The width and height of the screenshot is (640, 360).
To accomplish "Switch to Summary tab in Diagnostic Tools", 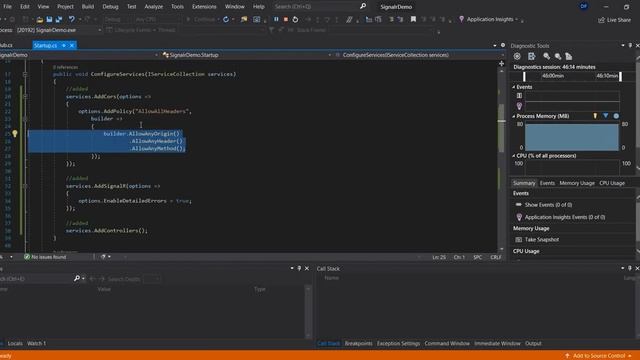I will coord(524,183).
